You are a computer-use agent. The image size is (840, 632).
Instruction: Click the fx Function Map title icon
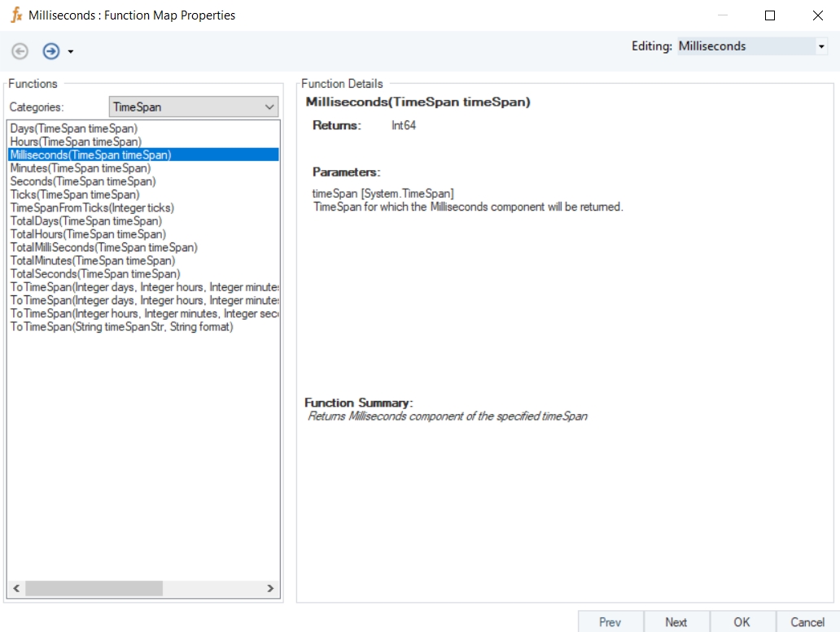click(x=15, y=15)
